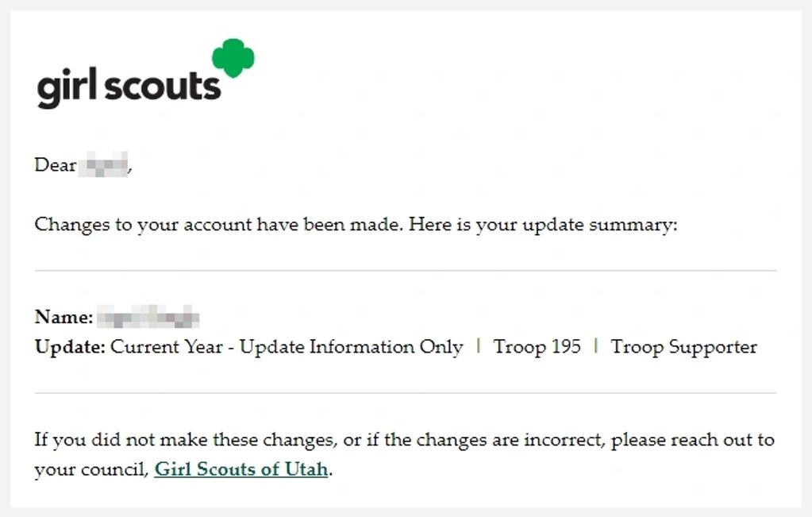The width and height of the screenshot is (812, 517).
Task: Click the "Troop 195" text
Action: coord(537,347)
